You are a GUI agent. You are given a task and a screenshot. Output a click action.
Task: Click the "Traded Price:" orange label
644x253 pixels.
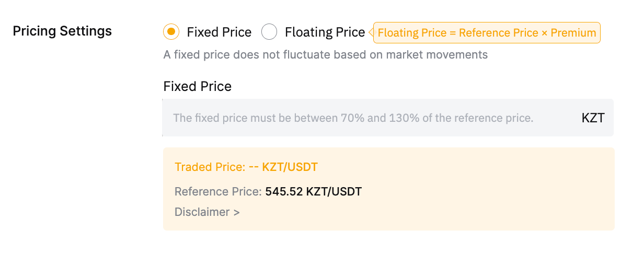(210, 167)
